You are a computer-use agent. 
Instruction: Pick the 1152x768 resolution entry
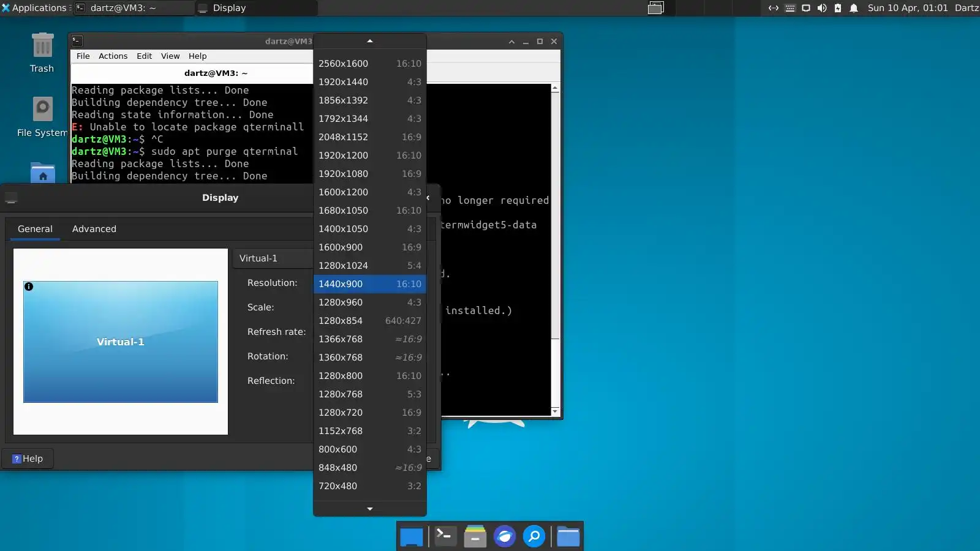coord(369,431)
